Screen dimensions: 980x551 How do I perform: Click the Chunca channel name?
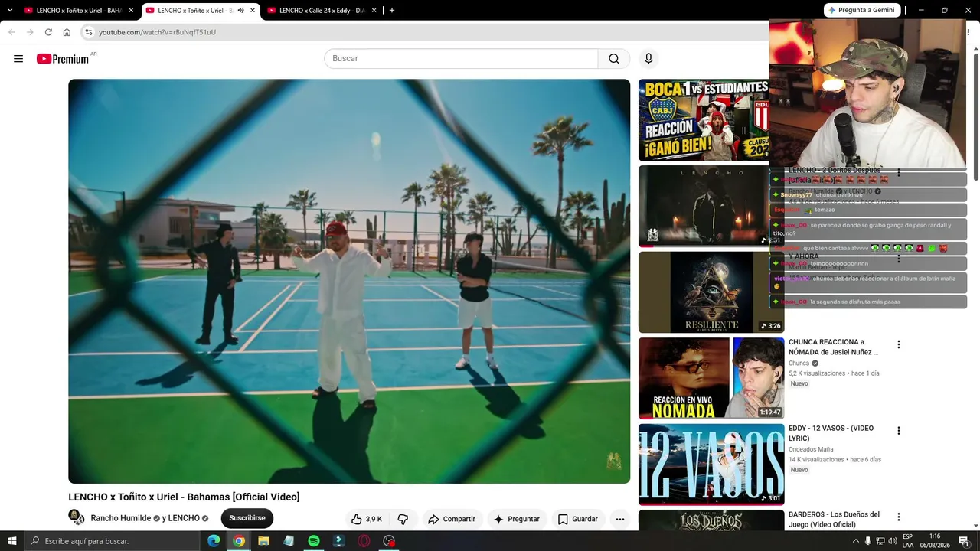(799, 364)
